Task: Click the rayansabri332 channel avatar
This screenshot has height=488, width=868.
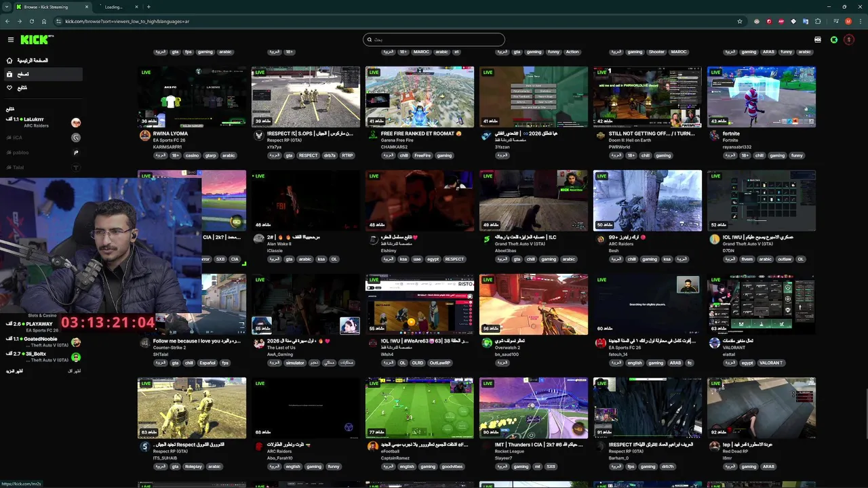Action: (x=714, y=136)
